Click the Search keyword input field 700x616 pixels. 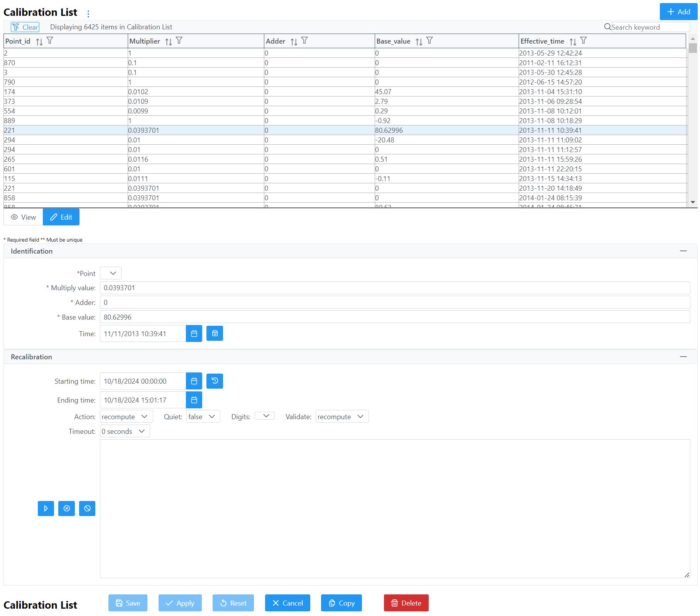650,27
